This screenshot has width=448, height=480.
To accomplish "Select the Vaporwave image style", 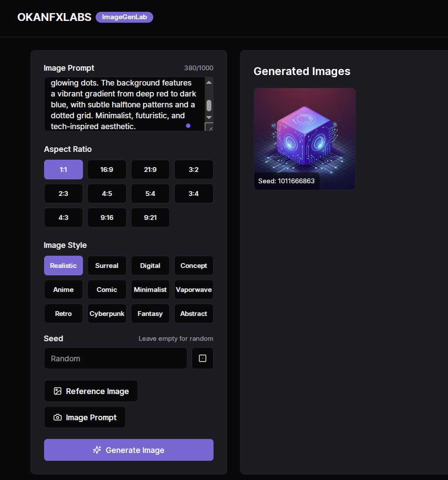I will pos(194,289).
